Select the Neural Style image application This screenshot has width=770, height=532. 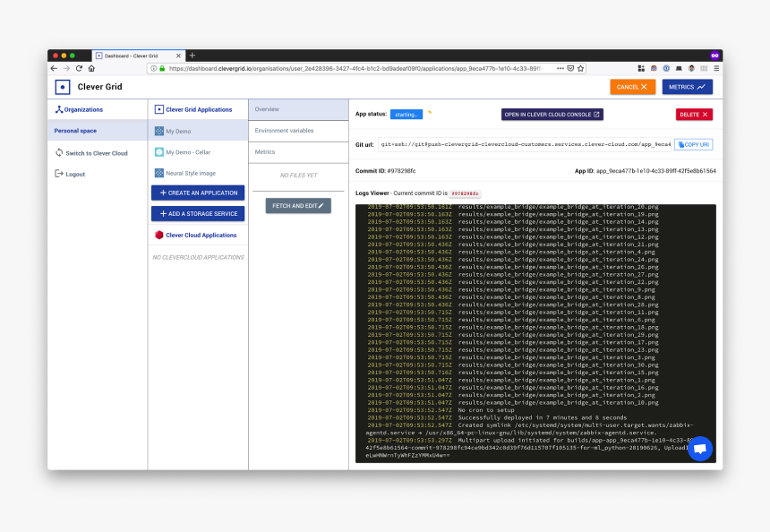[198, 173]
